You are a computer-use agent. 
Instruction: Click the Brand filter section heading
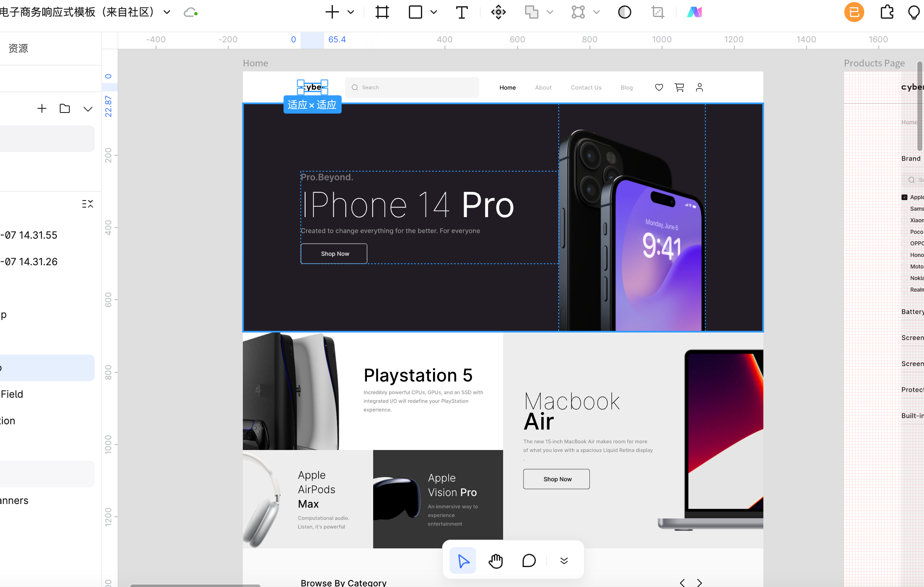click(911, 159)
